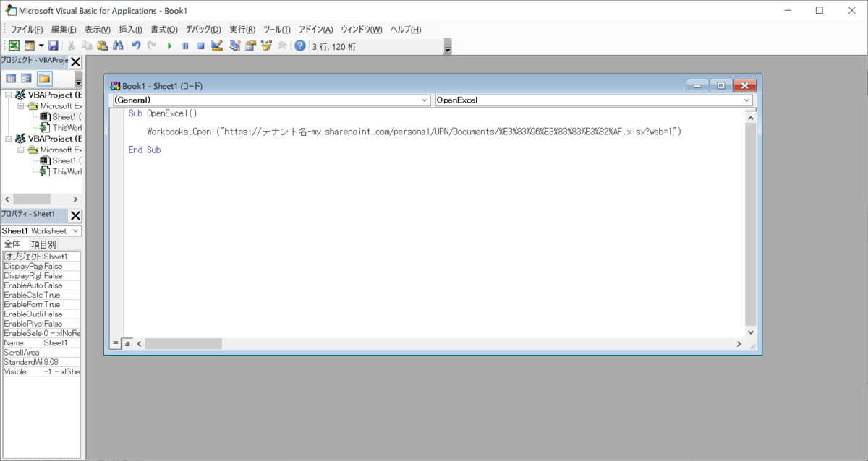This screenshot has width=868, height=461.
Task: Click project panel horizontal scrollbar thumb
Action: (x=32, y=199)
